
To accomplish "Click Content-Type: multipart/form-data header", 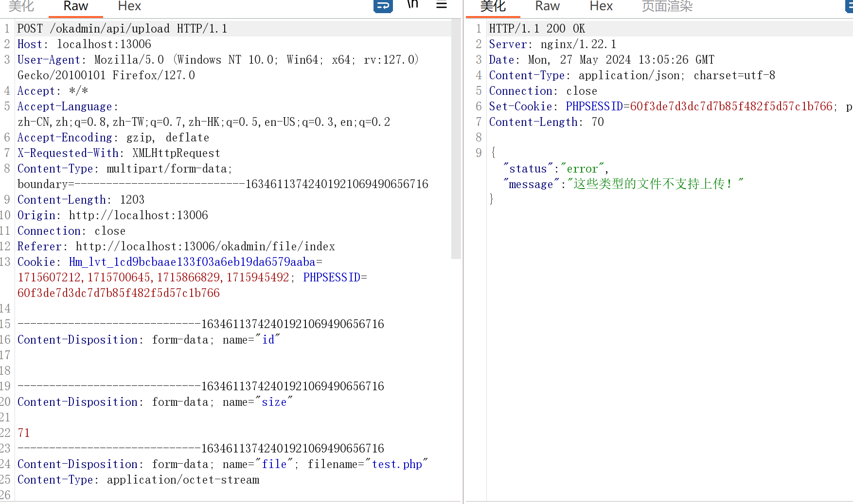I will [x=125, y=169].
